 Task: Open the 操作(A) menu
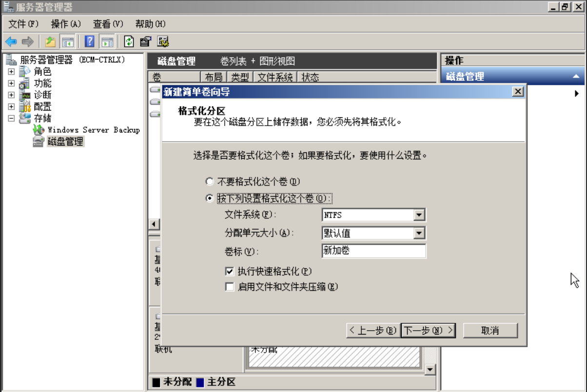click(66, 24)
